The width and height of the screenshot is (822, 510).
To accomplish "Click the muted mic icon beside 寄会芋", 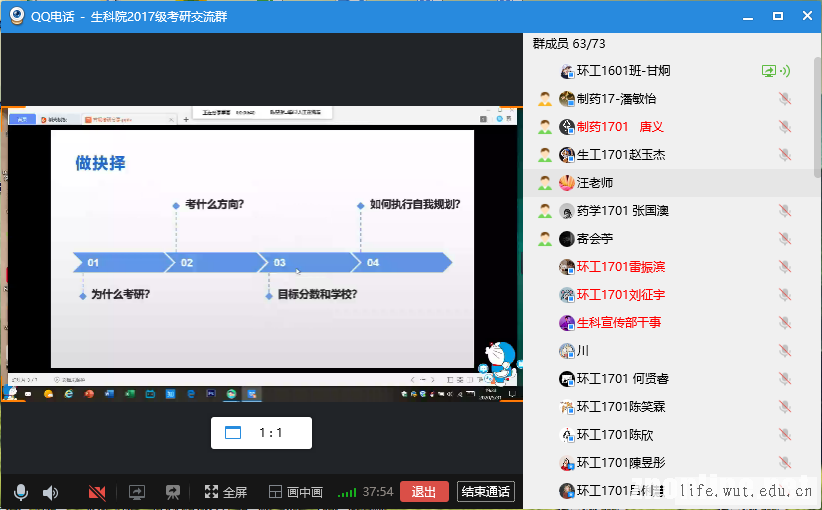I will tap(784, 239).
